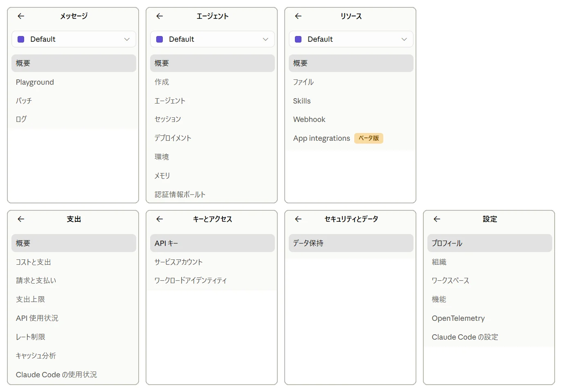Open 環境 page
562x392 pixels.
pyautogui.click(x=212, y=157)
